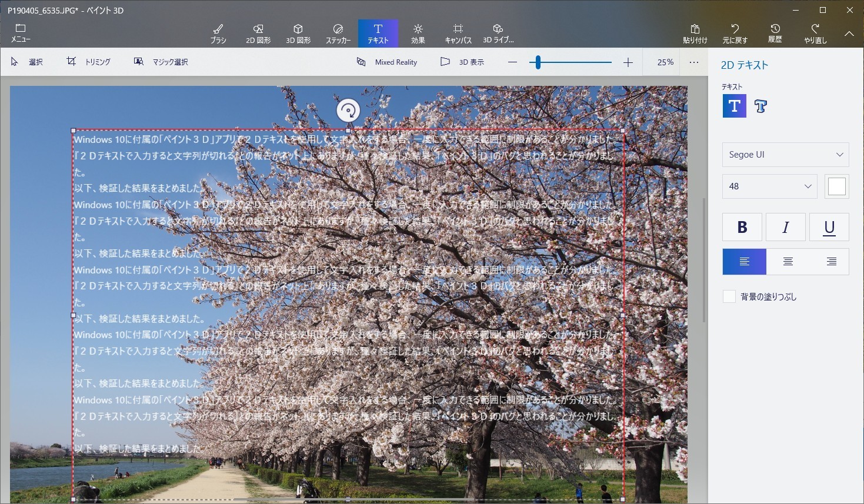Click the zoom slider handle

tap(538, 62)
